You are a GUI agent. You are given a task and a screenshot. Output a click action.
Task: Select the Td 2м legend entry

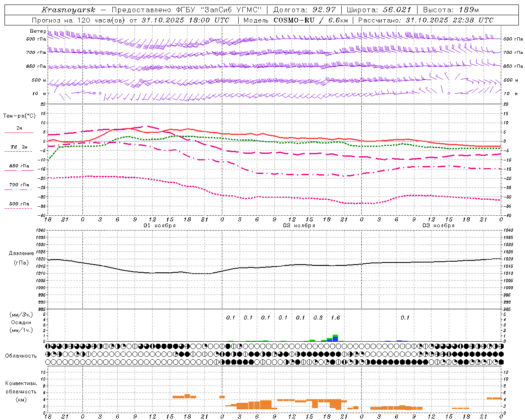[x=19, y=147]
